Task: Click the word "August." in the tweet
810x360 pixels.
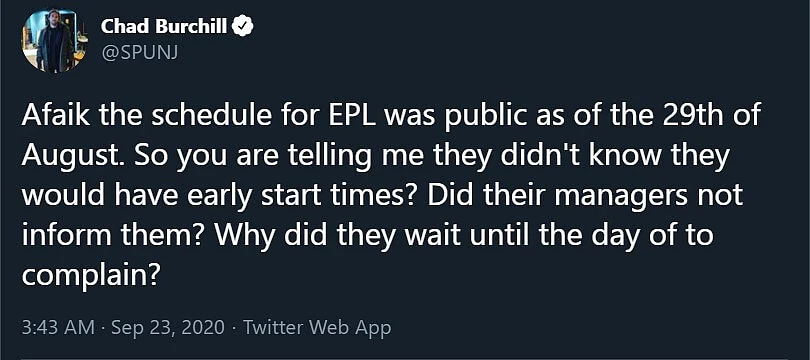Action: [x=73, y=155]
